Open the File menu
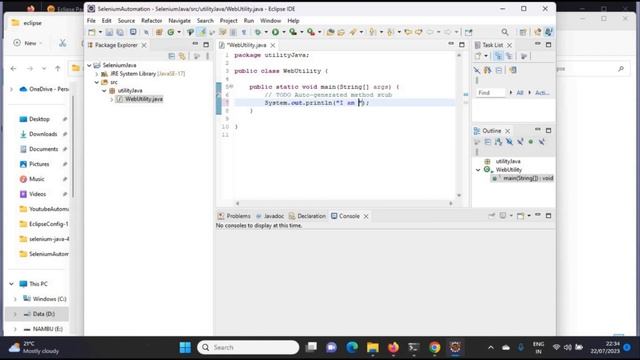The width and height of the screenshot is (640, 360). point(91,20)
